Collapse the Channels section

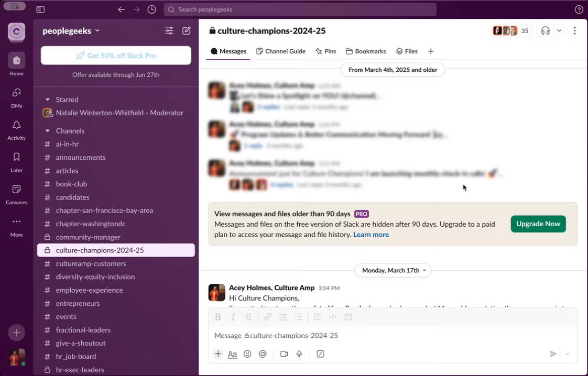click(48, 131)
